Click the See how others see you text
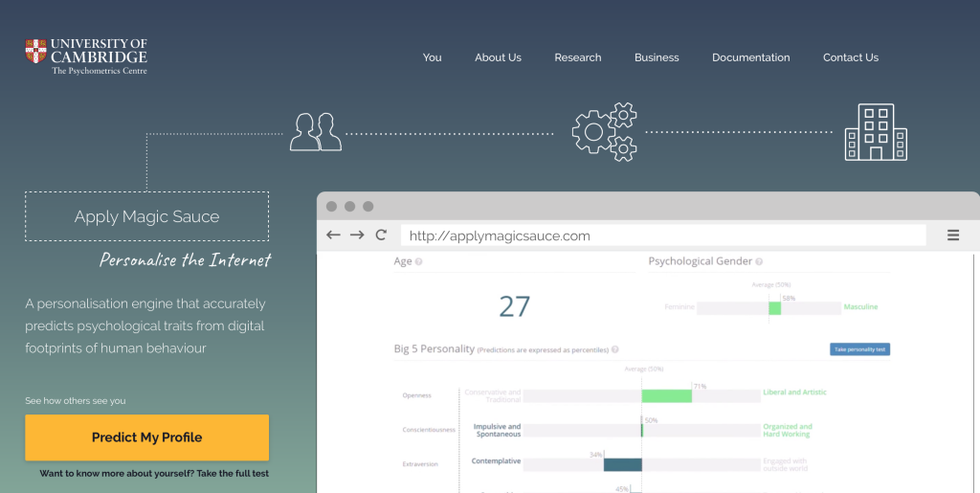The image size is (980, 493). [75, 400]
